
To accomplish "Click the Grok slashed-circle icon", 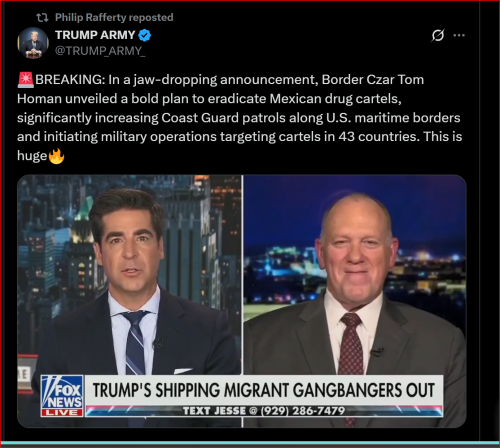I will pyautogui.click(x=438, y=35).
